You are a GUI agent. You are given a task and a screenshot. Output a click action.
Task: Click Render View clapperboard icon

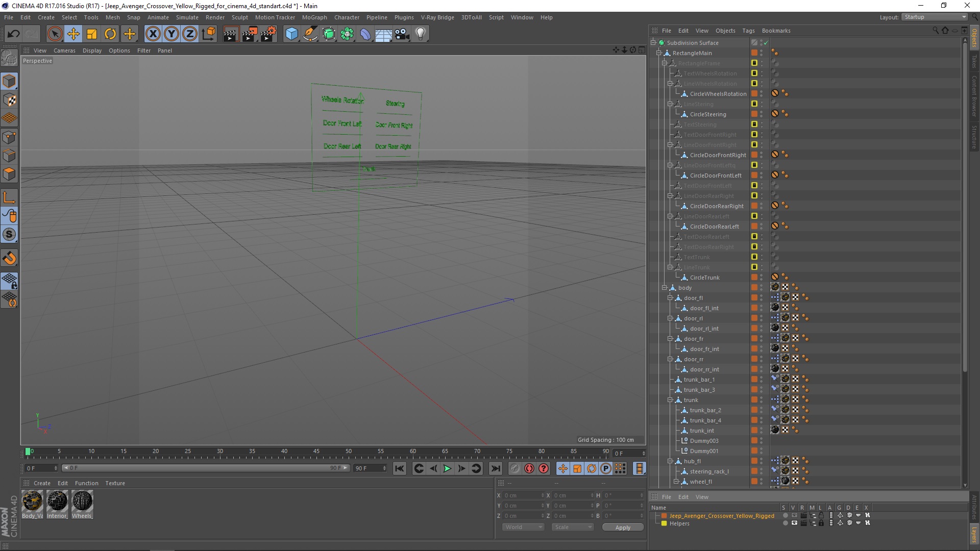[231, 34]
